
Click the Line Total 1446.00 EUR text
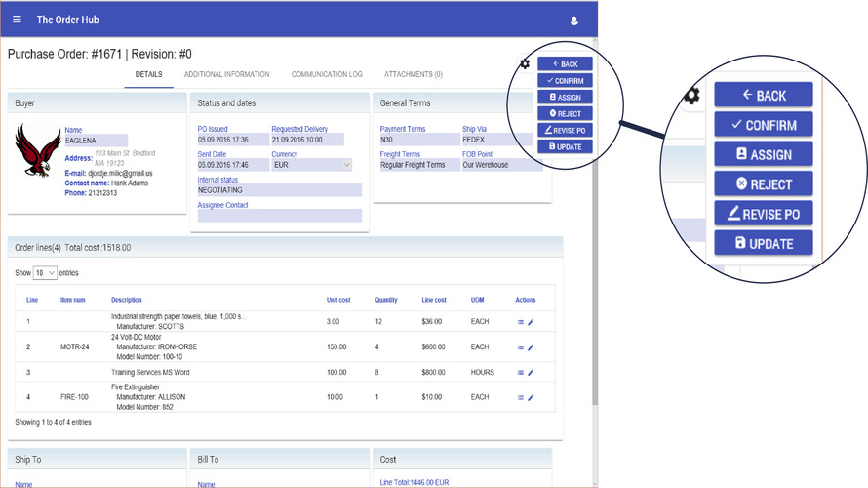point(414,482)
